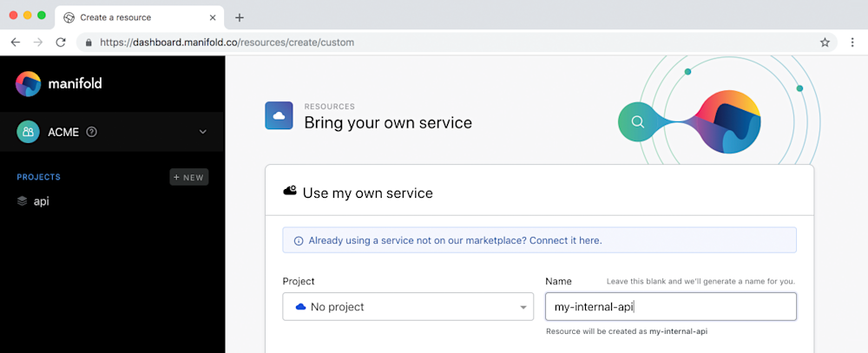Image resolution: width=868 pixels, height=353 pixels.
Task: Click the blue cloud resources icon
Action: point(279,115)
